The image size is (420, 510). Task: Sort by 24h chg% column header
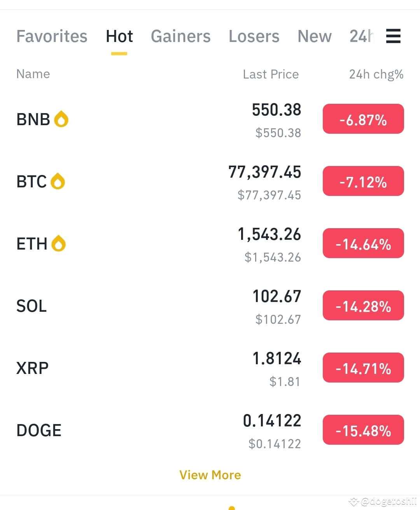click(376, 74)
